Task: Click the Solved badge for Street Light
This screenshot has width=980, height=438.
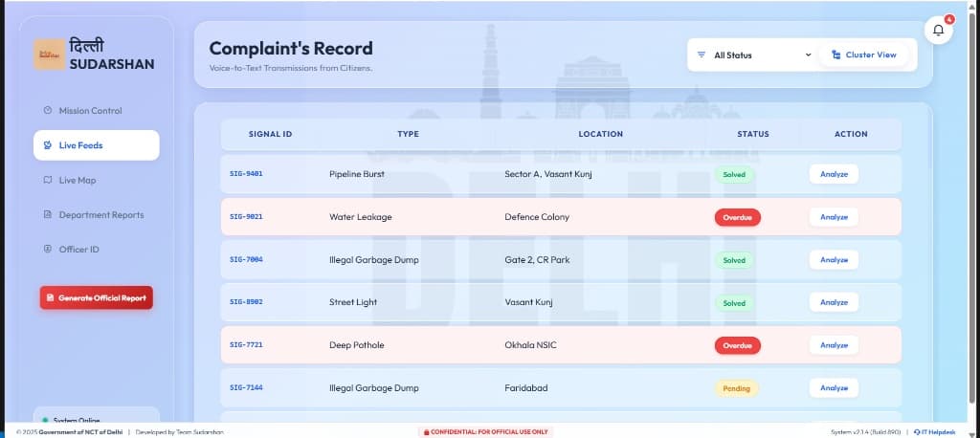Action: [x=734, y=303]
